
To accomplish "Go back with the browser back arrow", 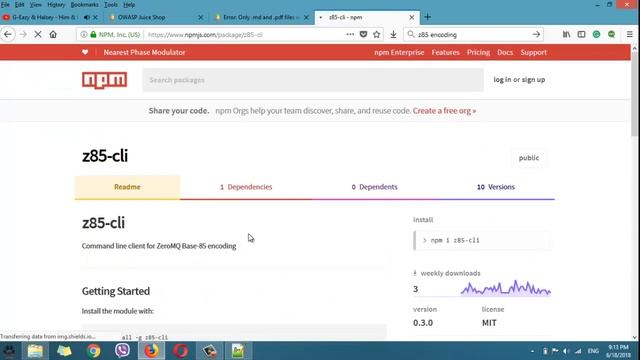I will point(8,35).
